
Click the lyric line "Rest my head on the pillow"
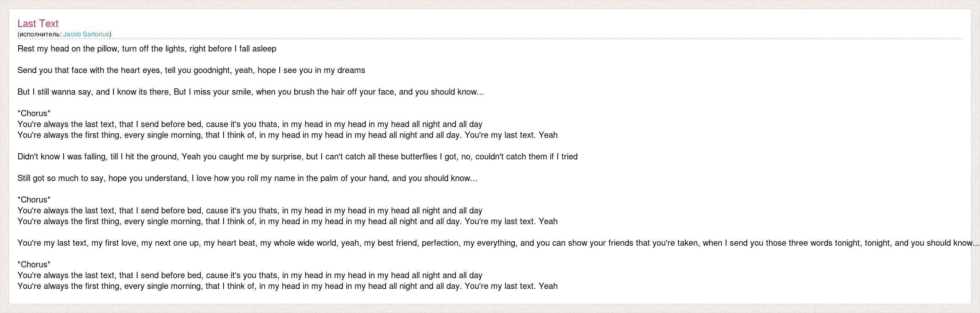(x=147, y=49)
